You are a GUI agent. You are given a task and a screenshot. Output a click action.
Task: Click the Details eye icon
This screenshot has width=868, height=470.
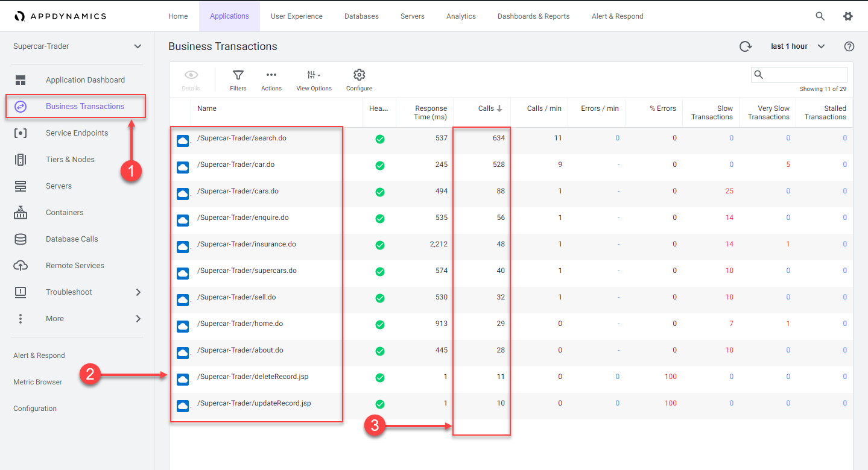[191, 75]
